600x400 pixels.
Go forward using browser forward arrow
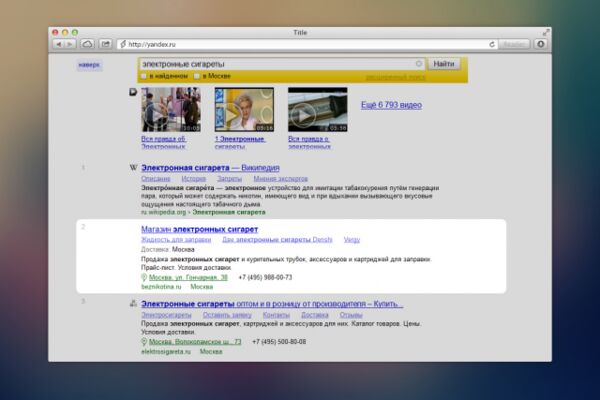(70, 44)
